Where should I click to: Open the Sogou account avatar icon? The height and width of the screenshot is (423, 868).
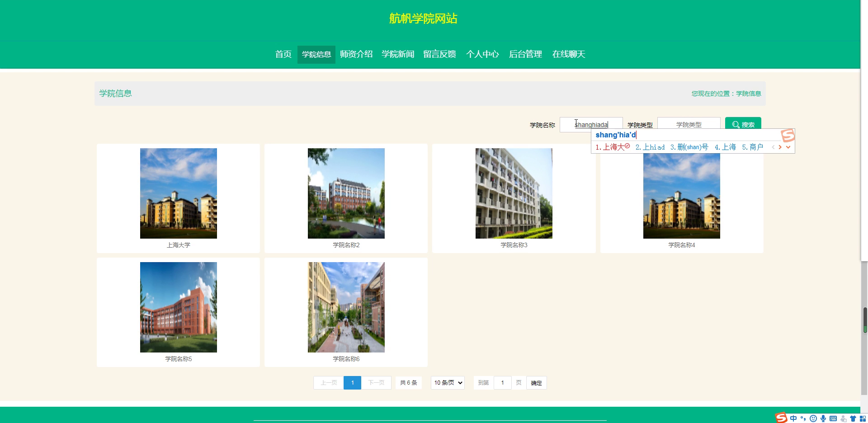coord(843,418)
